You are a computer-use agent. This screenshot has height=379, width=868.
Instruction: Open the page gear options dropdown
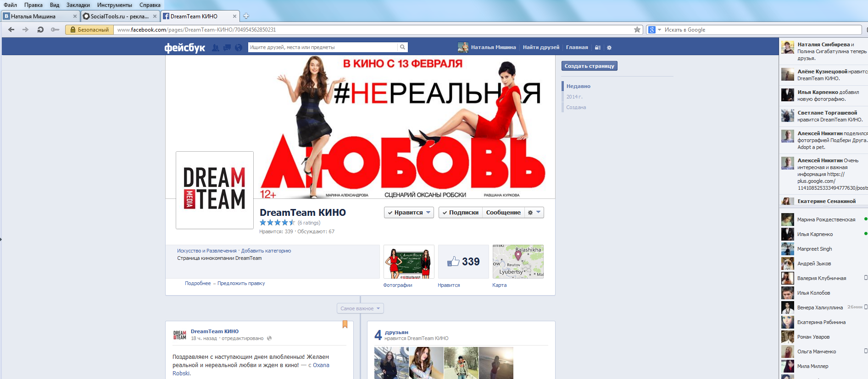(x=534, y=213)
